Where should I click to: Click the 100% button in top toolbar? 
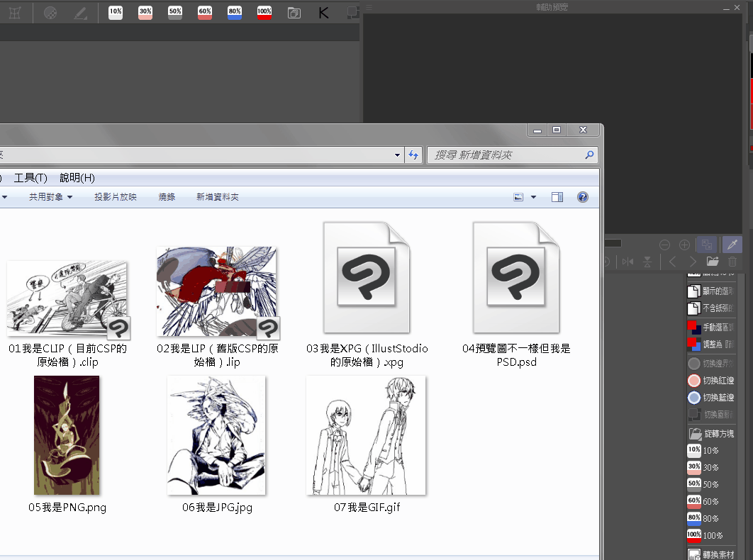point(264,13)
